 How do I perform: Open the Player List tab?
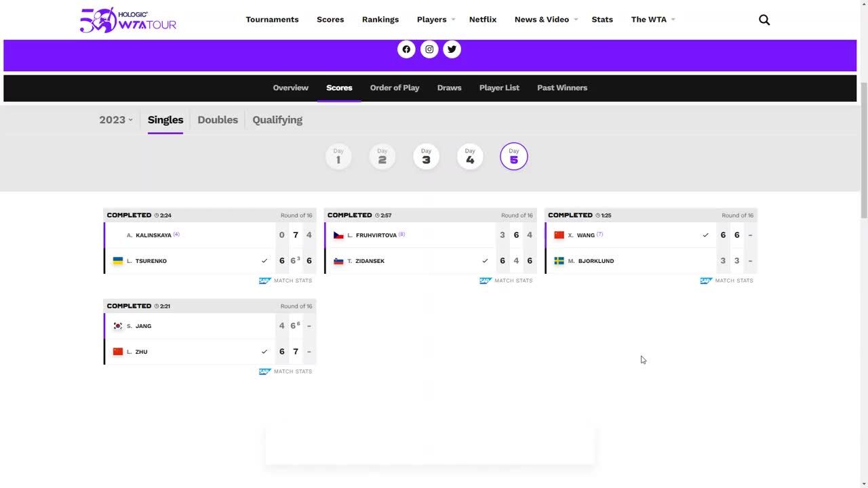point(499,88)
